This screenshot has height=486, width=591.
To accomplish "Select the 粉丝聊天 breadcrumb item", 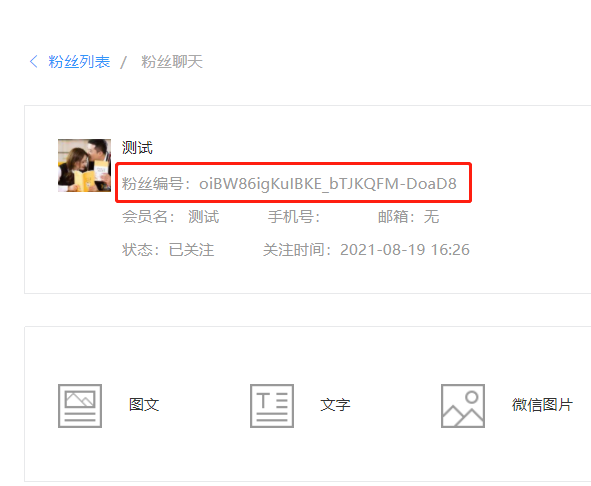I will click(x=172, y=61).
